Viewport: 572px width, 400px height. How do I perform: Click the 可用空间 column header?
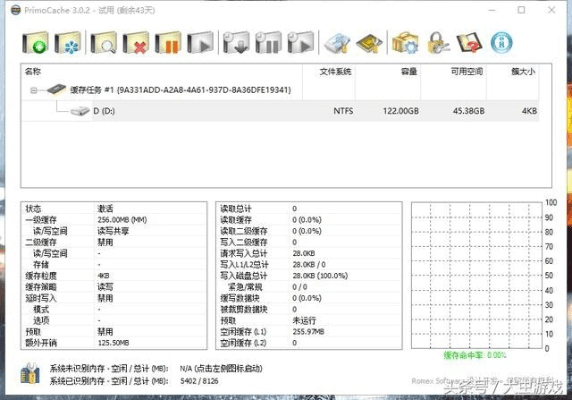click(467, 71)
